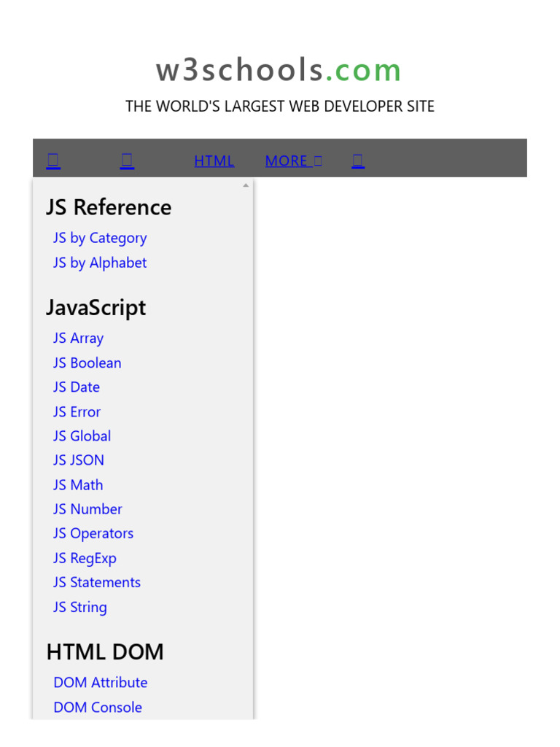The image size is (560, 747).
Task: Select DOM Attribute under HTML DOM
Action: pos(100,682)
